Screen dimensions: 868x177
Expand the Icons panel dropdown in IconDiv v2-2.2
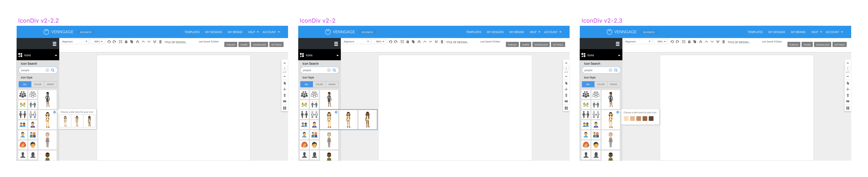[x=56, y=55]
